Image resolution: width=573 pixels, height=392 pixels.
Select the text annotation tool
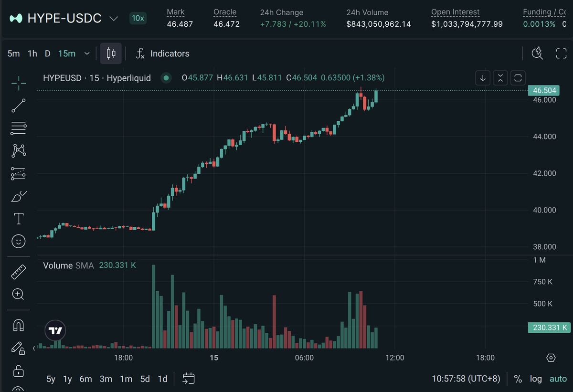pyautogui.click(x=19, y=219)
